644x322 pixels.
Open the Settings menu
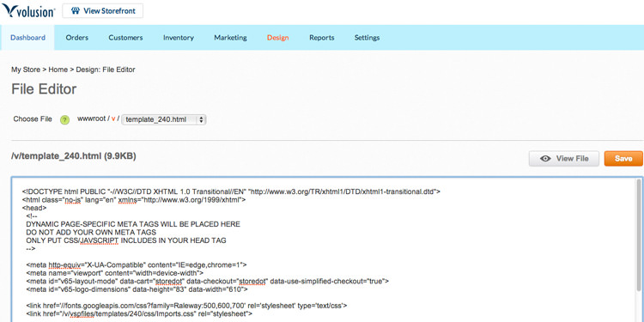click(367, 38)
